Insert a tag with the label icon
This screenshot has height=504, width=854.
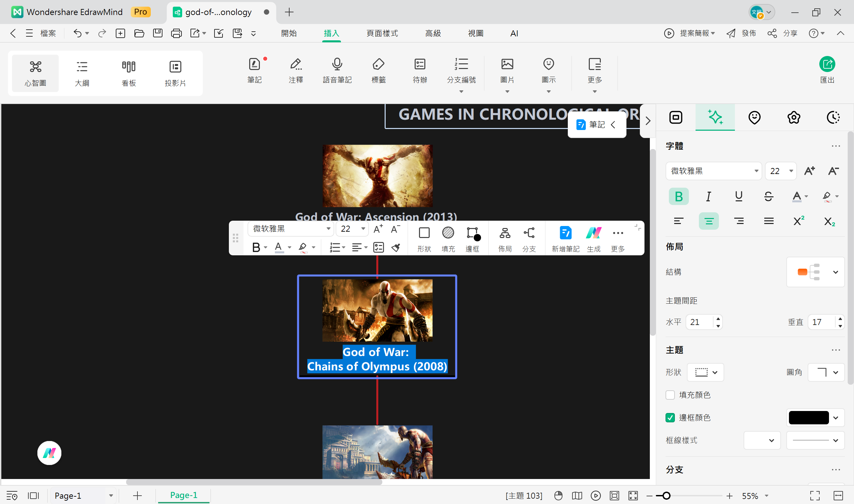(x=378, y=64)
